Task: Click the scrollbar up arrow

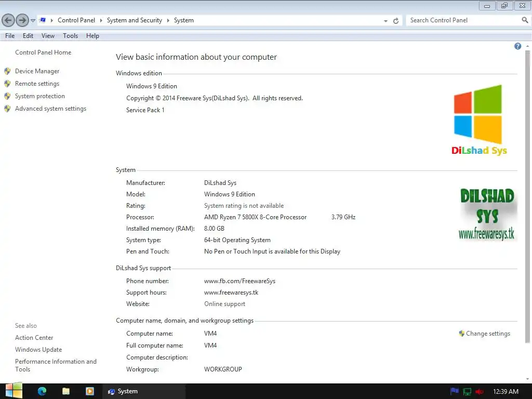Action: [x=527, y=46]
